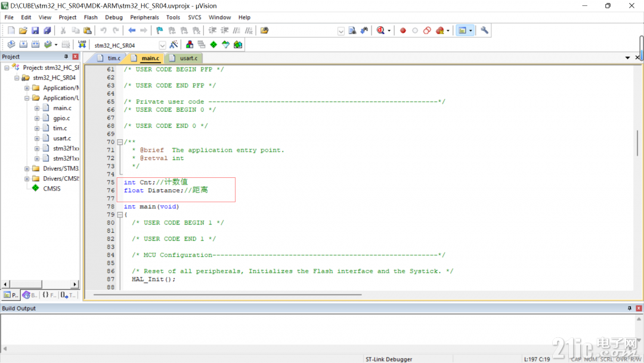This screenshot has width=644, height=363.
Task: Expand the Drivers/STM32 folder
Action: [x=27, y=168]
